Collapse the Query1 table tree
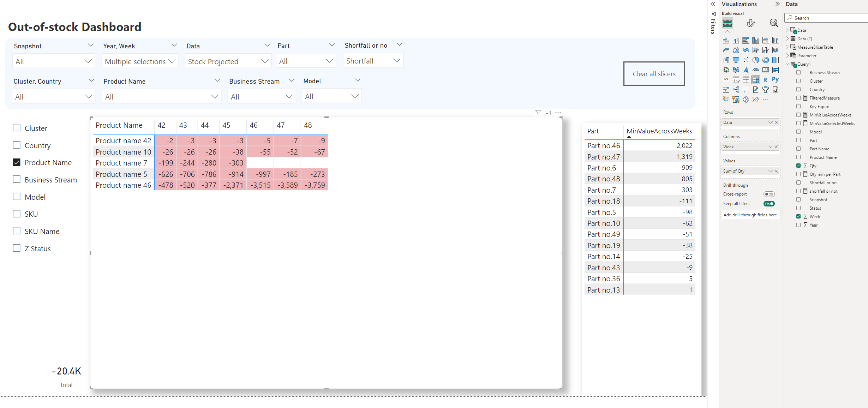Viewport: 868px width, 408px height. click(788, 64)
